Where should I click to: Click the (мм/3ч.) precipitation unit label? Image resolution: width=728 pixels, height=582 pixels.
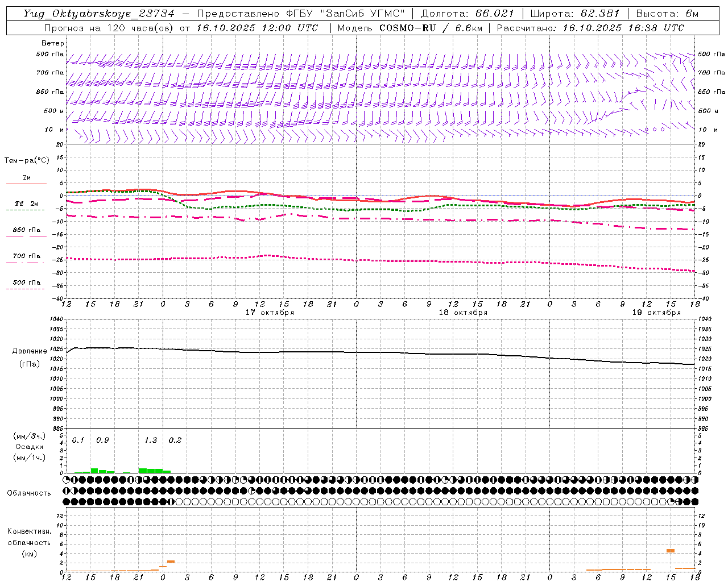[29, 436]
